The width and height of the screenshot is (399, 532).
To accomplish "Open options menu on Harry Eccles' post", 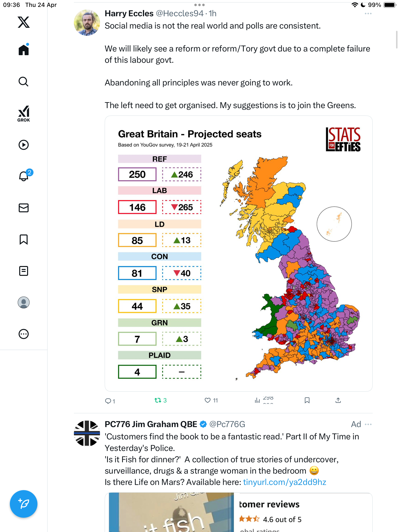I will 368,14.
